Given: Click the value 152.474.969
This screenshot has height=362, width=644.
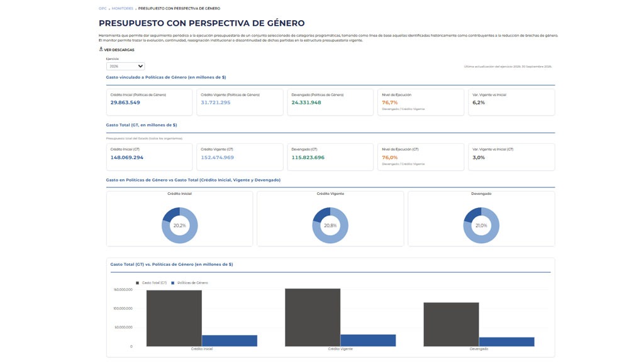Looking at the screenshot, I should [x=217, y=158].
